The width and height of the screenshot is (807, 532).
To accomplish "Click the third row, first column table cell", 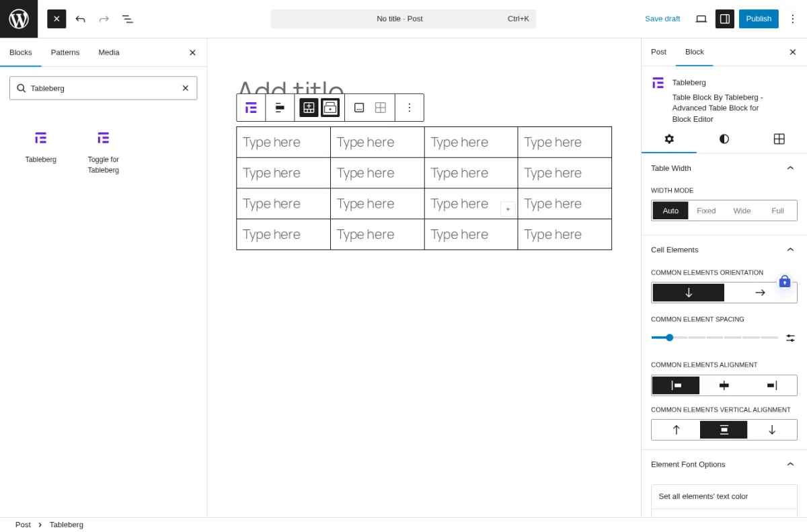I will pyautogui.click(x=283, y=204).
